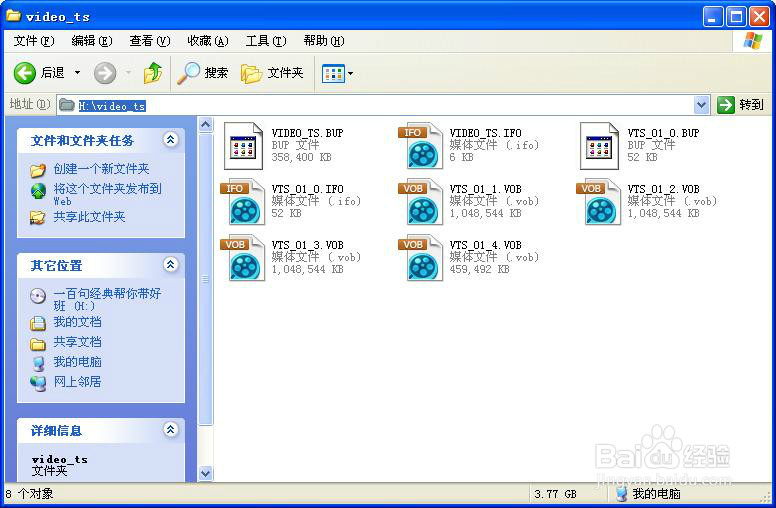Click the VTS_01_3.VOB file name

tap(307, 245)
